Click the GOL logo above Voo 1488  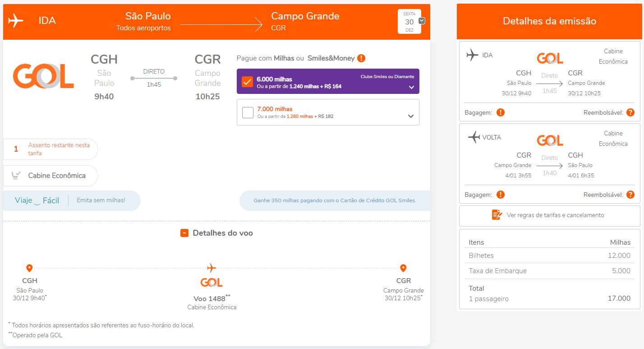click(212, 283)
